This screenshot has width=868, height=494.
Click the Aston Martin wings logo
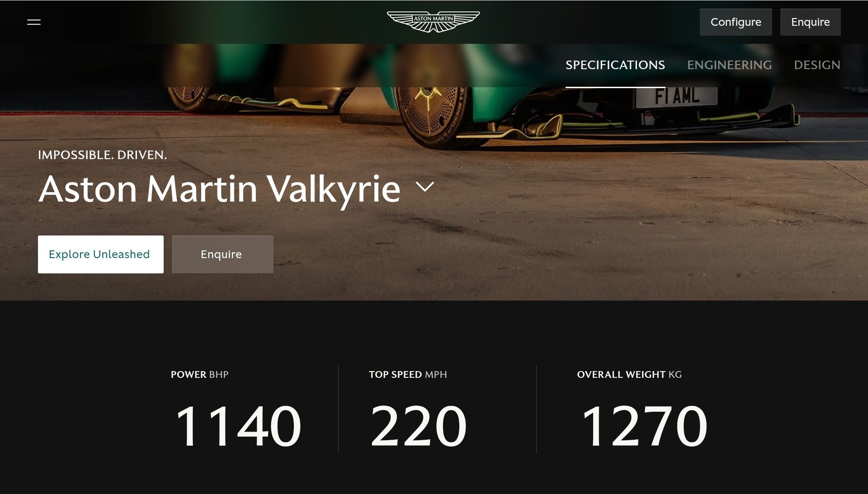click(433, 22)
